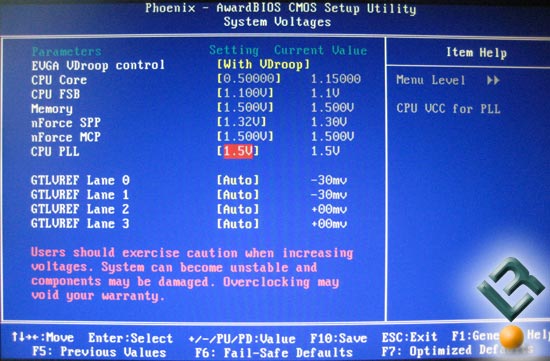Select the [With VDroop] setting value

(263, 65)
